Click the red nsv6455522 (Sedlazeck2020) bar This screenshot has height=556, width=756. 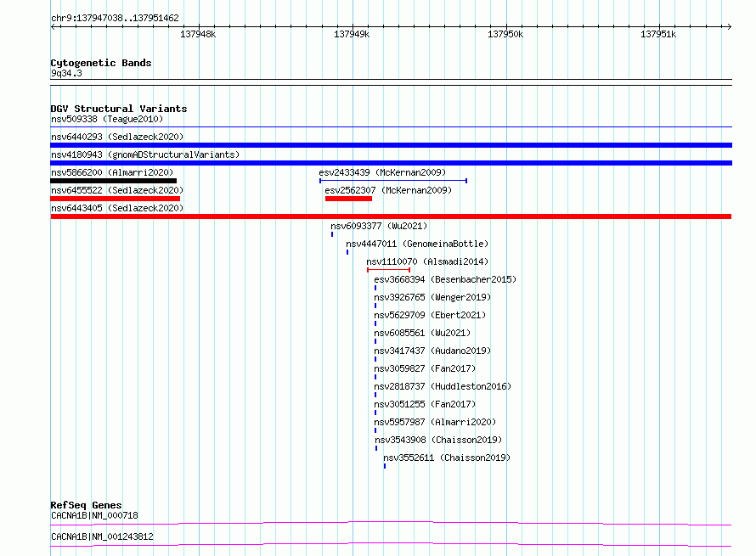(116, 199)
